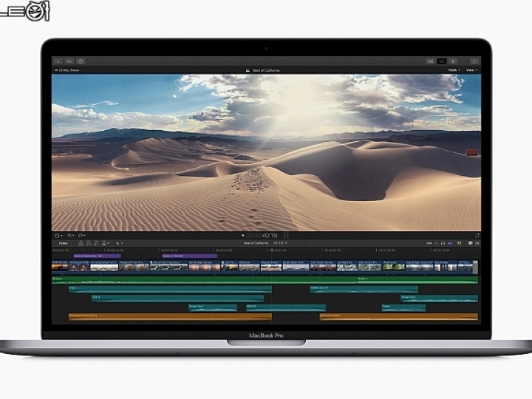Show the transitions browser icon
Image resolution: width=532 pixels, height=399 pixels.
(x=477, y=243)
